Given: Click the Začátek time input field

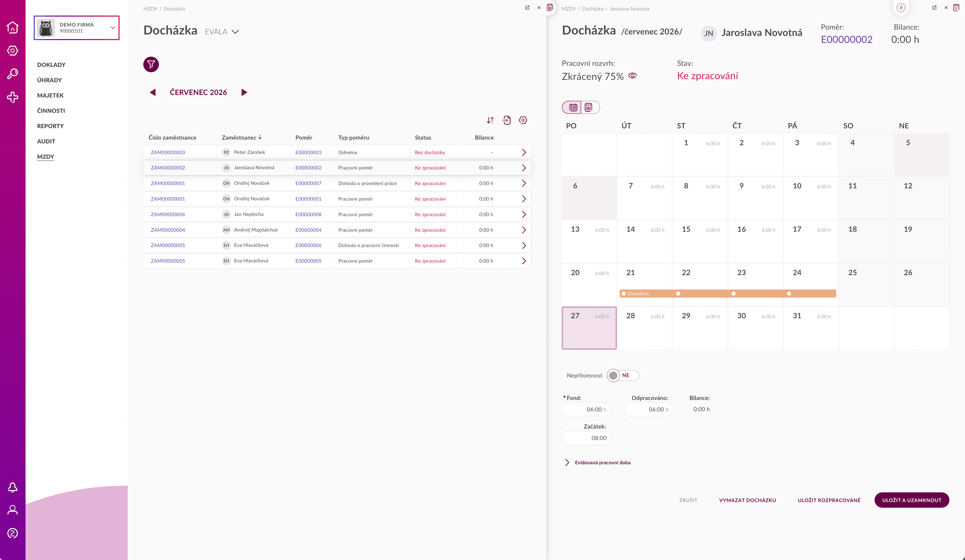Looking at the screenshot, I should tap(586, 438).
